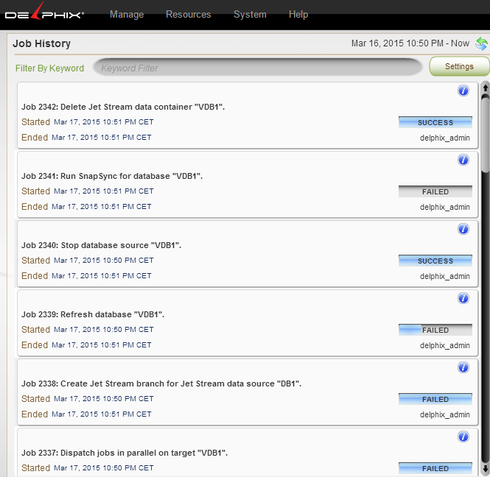The width and height of the screenshot is (490, 477).
Task: Click Ended time of Job 2341
Action: [101, 207]
